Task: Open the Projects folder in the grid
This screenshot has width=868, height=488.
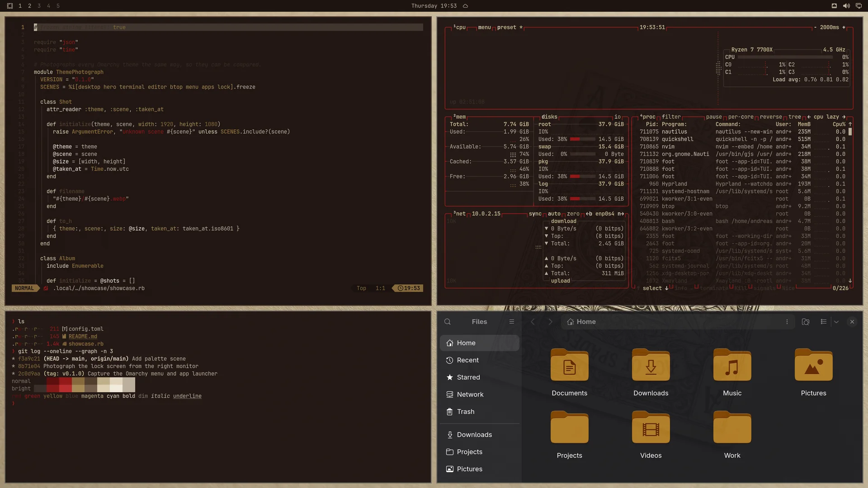Action: 569,427
